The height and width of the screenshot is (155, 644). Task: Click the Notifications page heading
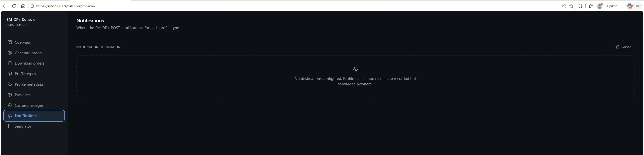tap(90, 21)
